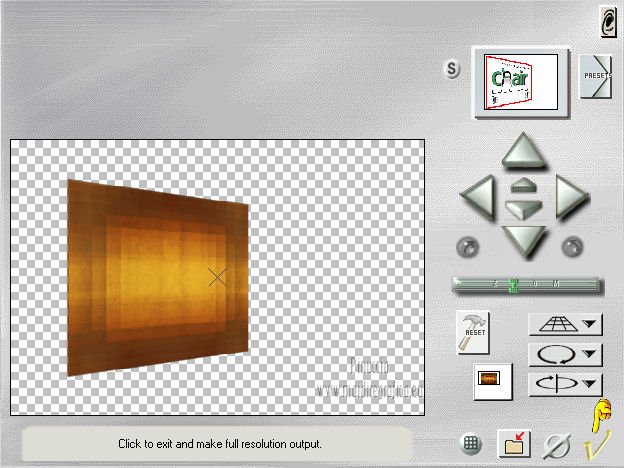
Task: Click the ZOOM slider handle
Action: 514,285
